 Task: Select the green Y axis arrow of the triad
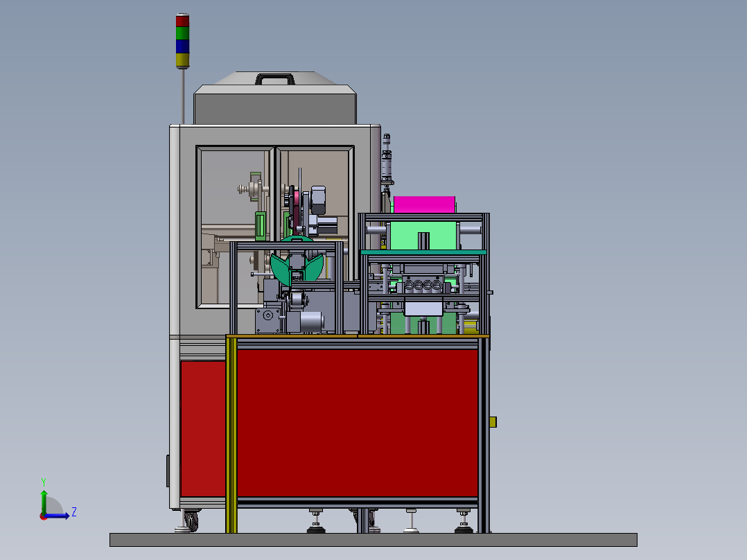[44, 501]
